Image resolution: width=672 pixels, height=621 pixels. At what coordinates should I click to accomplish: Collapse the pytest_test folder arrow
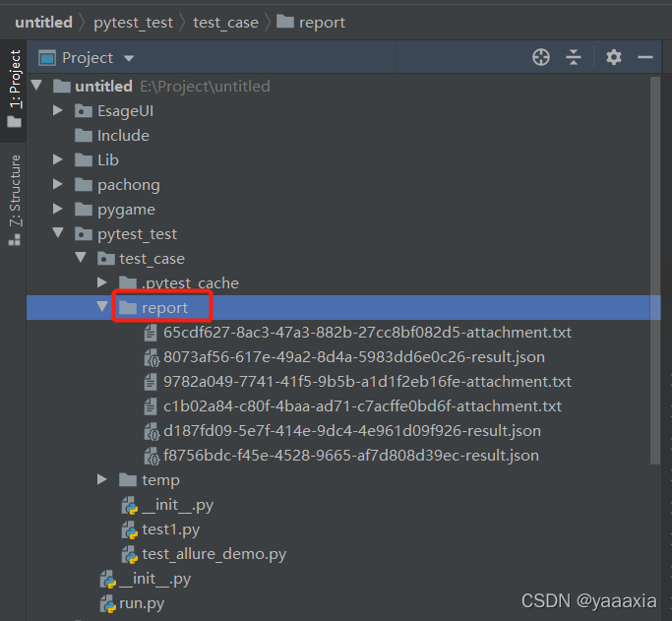[x=58, y=232]
